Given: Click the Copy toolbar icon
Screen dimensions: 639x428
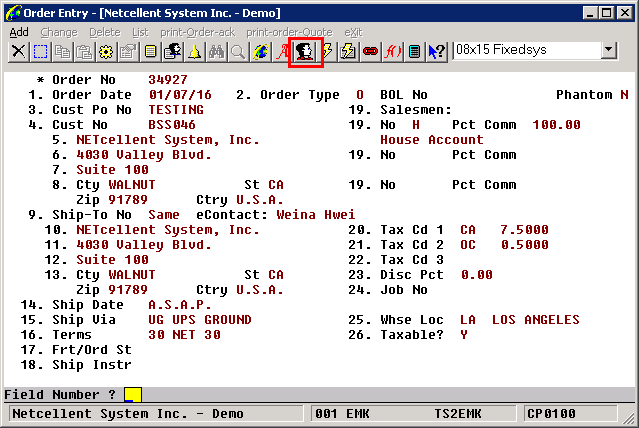Looking at the screenshot, I should coord(62,52).
